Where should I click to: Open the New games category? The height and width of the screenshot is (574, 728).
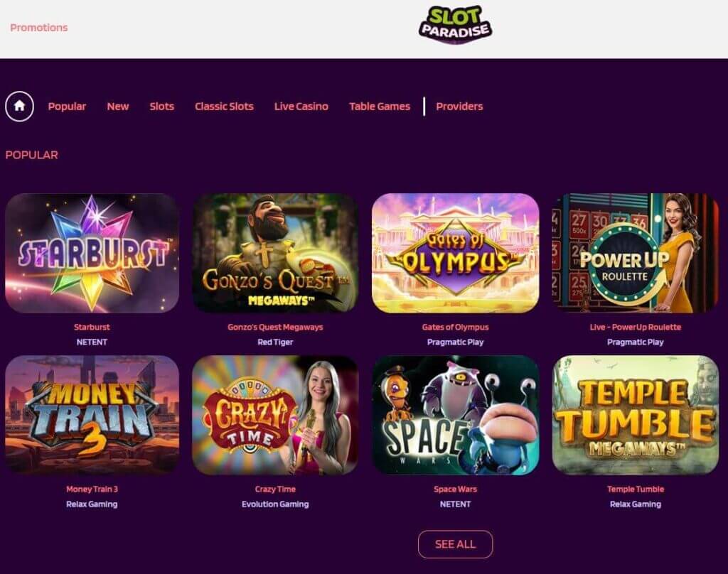118,107
